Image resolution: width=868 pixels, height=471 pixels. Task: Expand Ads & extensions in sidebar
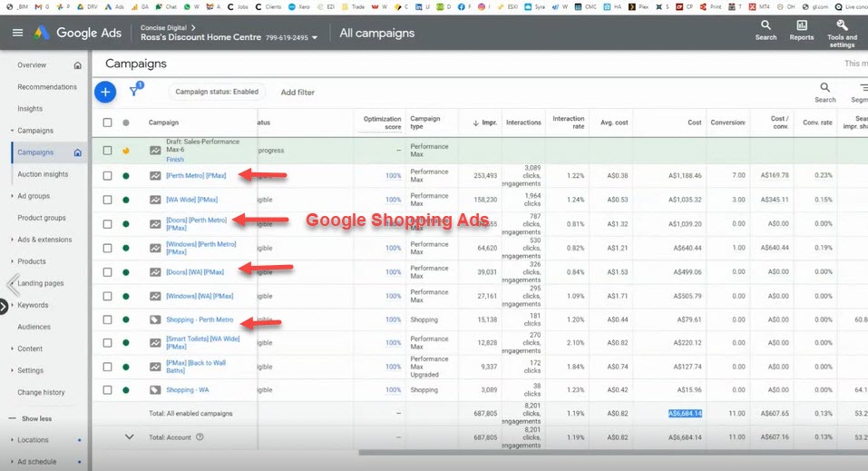coord(12,240)
